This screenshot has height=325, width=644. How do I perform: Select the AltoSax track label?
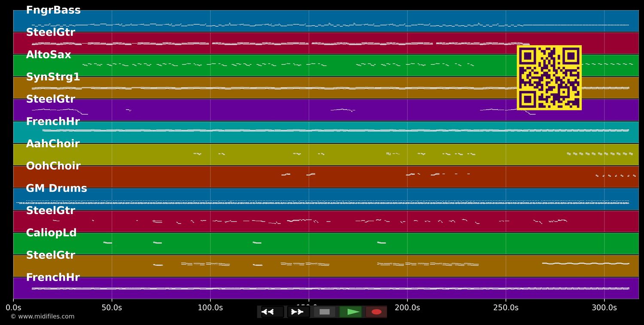49,55
